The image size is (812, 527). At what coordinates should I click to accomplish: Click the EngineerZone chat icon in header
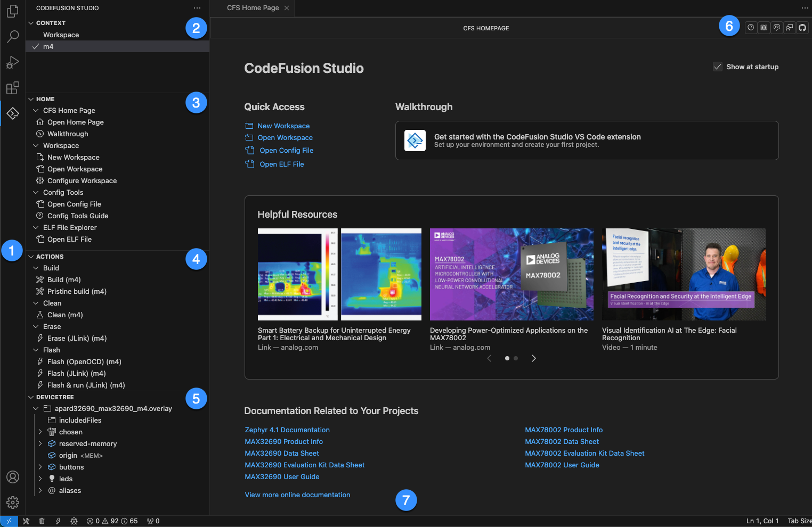tap(777, 28)
